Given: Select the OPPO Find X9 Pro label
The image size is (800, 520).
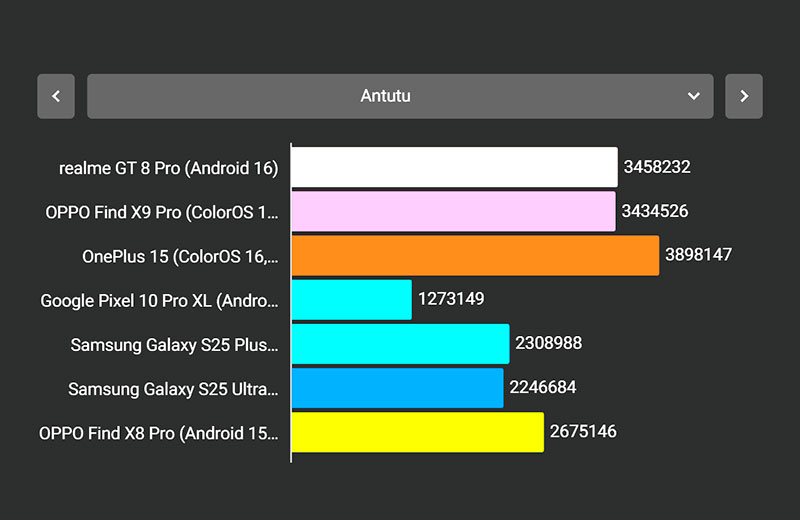Looking at the screenshot, I should pyautogui.click(x=162, y=212).
